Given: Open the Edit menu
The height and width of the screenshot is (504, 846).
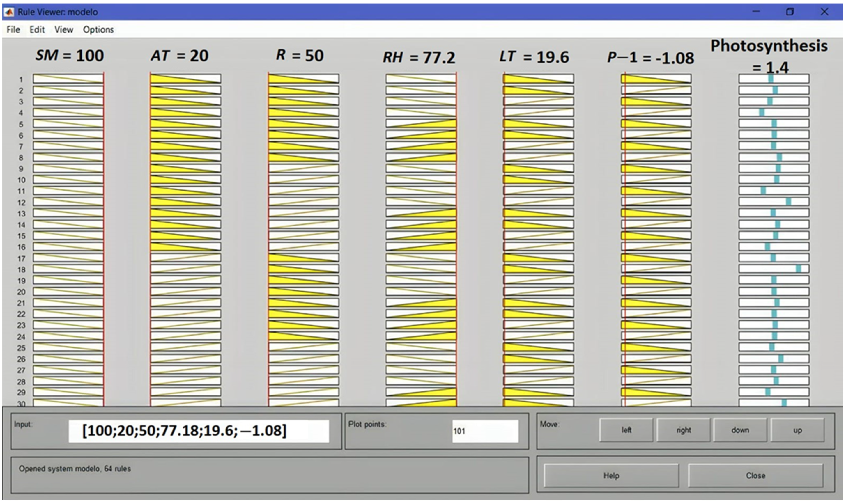Looking at the screenshot, I should tap(37, 30).
